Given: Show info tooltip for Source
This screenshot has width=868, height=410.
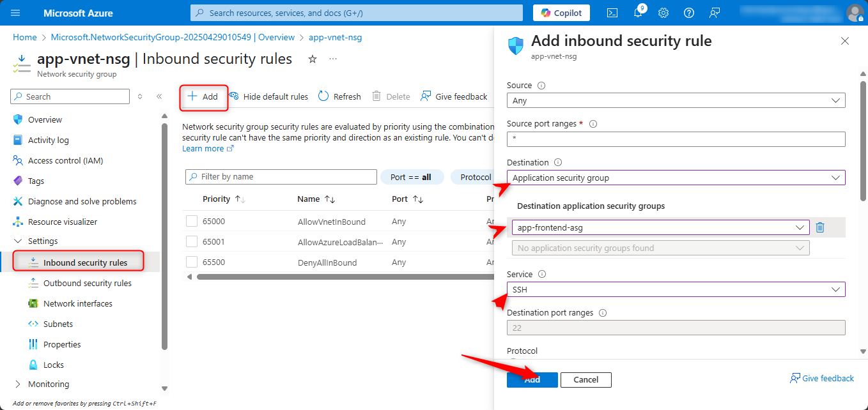Looking at the screenshot, I should coord(541,86).
